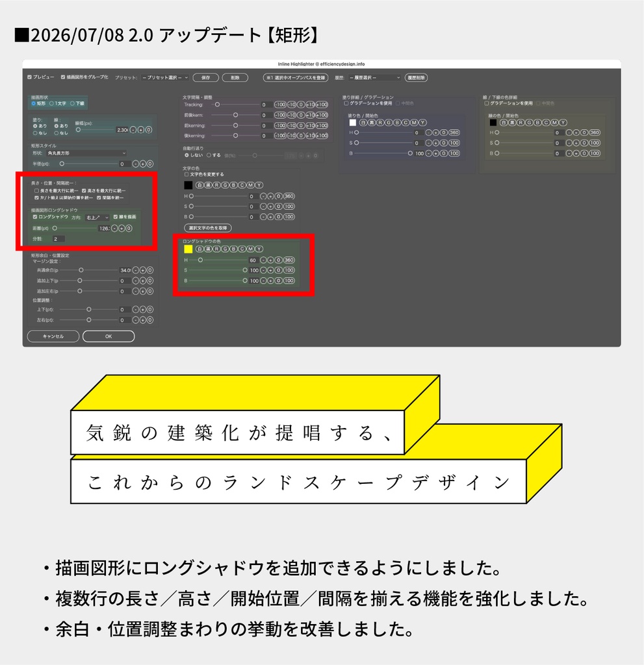This screenshot has width=644, height=665.
Task: Enable グラデーションを使用 under 線/下線の色詳細
Action: tap(487, 103)
